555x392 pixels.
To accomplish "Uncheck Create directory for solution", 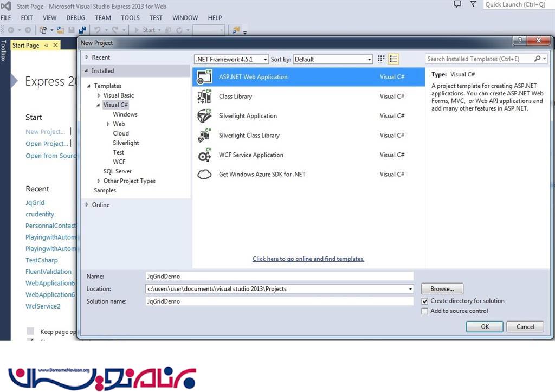I will (x=425, y=301).
